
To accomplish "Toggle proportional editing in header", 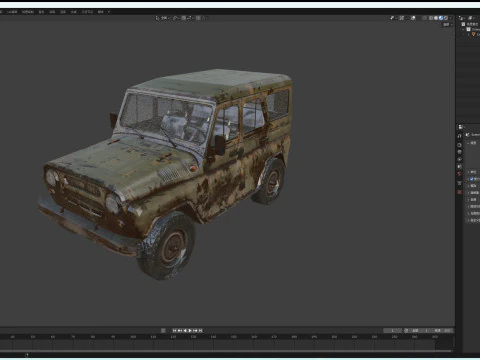I will point(198,18).
